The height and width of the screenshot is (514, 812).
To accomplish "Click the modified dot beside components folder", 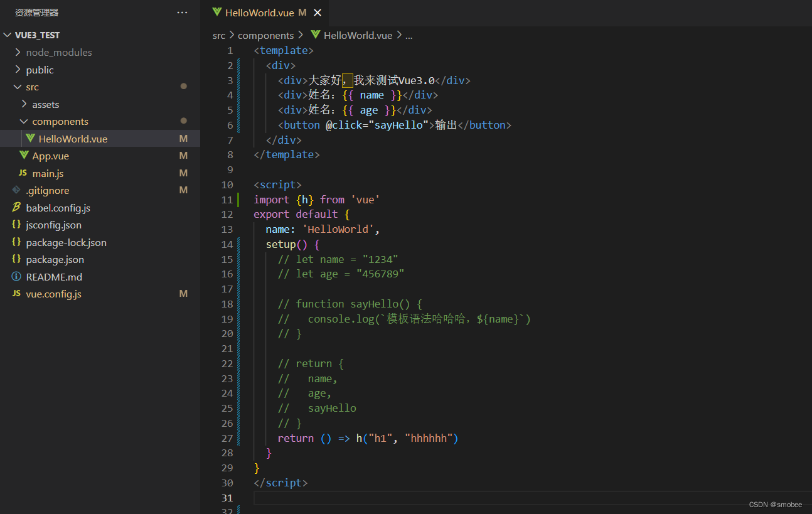I will click(183, 120).
